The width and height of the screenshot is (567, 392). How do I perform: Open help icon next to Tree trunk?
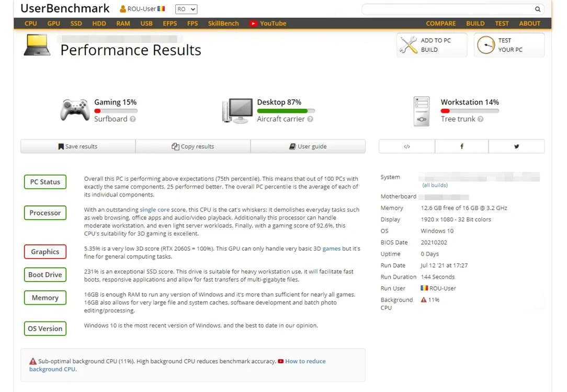[480, 119]
